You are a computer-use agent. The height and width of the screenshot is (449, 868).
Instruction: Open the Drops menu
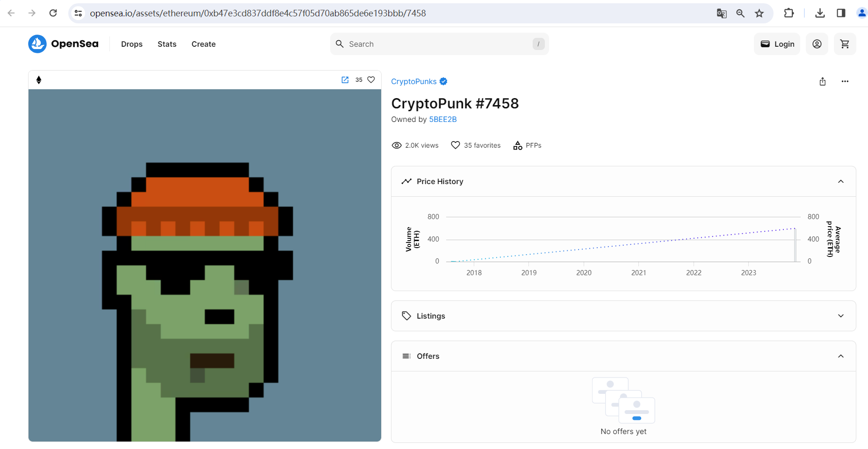point(132,44)
